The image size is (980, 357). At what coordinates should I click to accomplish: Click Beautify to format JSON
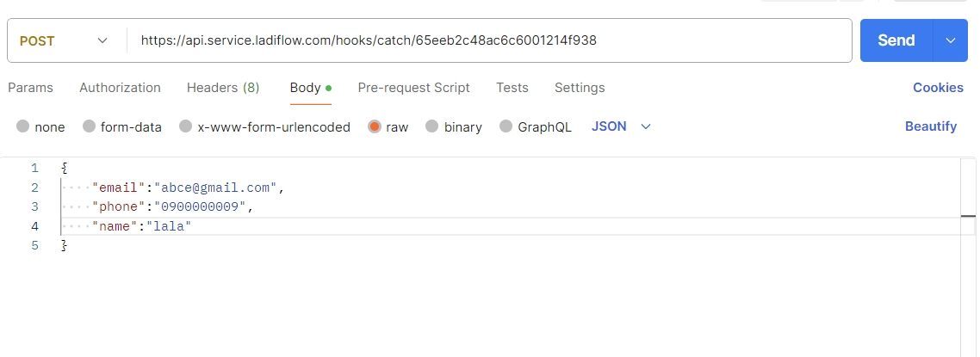click(930, 126)
